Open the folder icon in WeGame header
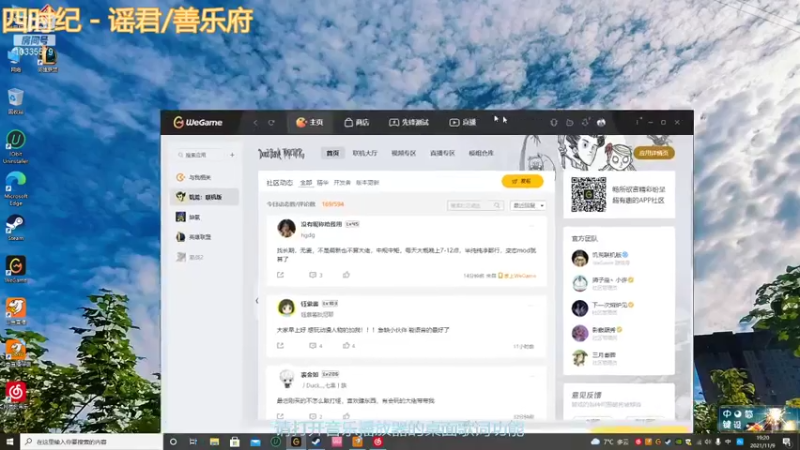This screenshot has width=800, height=450. pos(569,122)
